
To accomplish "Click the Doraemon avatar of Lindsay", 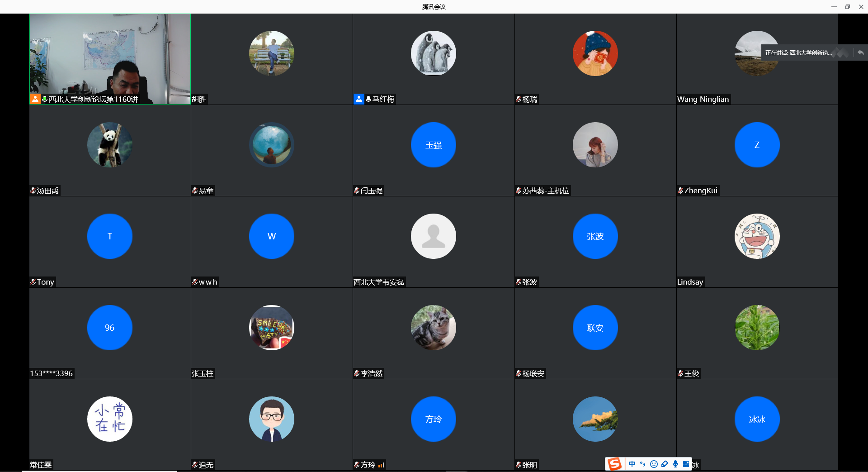I will coord(757,236).
